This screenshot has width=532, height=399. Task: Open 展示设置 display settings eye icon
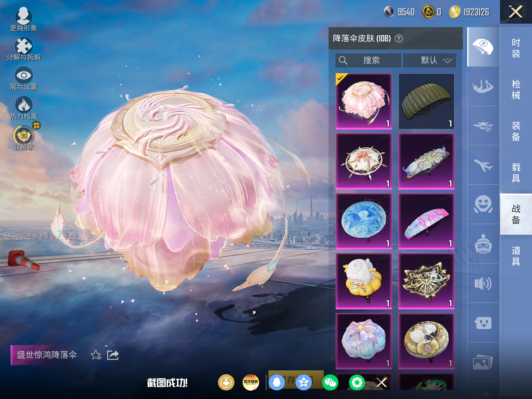point(24,79)
